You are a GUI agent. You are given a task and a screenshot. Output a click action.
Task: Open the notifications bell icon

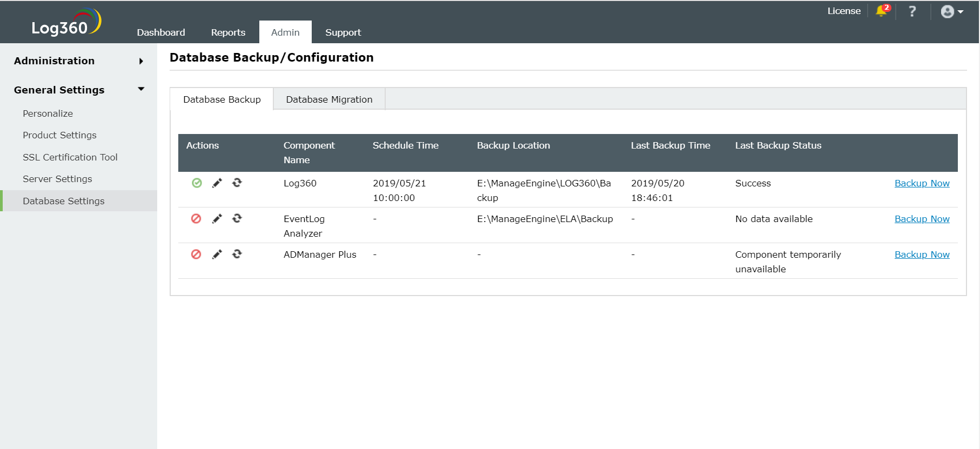coord(882,11)
